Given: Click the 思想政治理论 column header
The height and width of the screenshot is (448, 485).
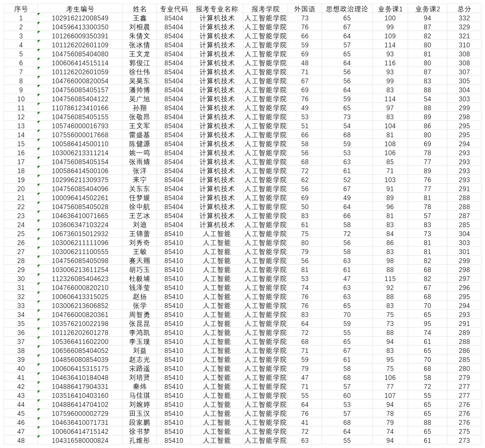Looking at the screenshot, I should pos(346,9).
